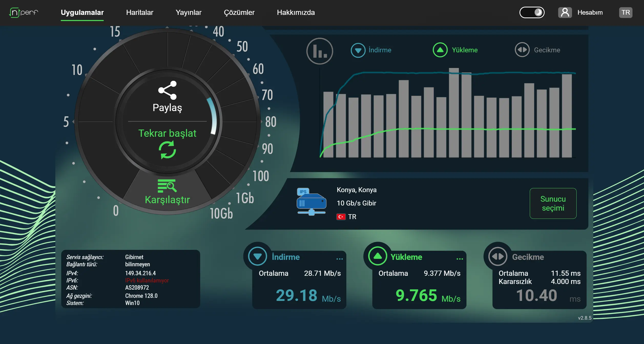This screenshot has width=644, height=344.
Task: Expand Yükleme details with three dots
Action: (460, 259)
